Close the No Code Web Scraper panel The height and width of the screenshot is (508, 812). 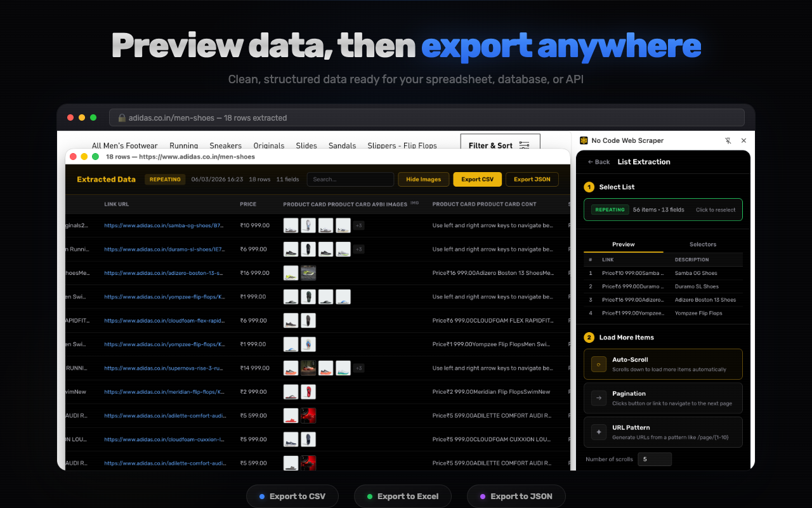pos(743,140)
